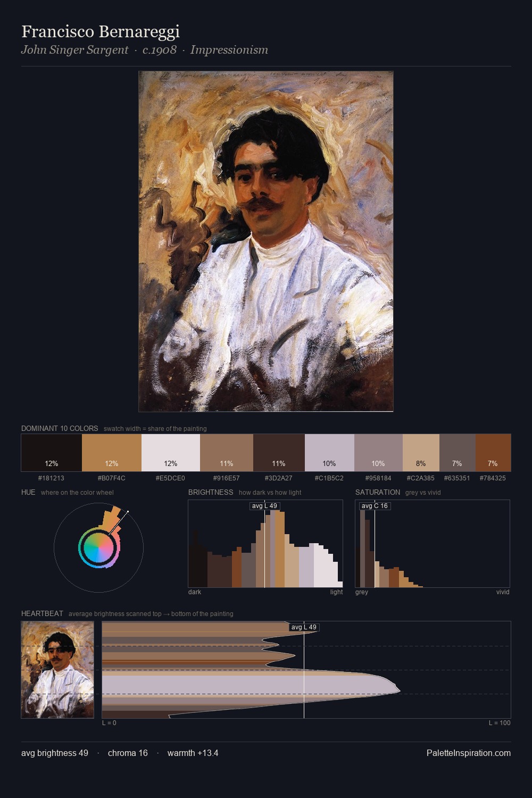
Task: Click the 'HUE' section heading
Action: 28,492
